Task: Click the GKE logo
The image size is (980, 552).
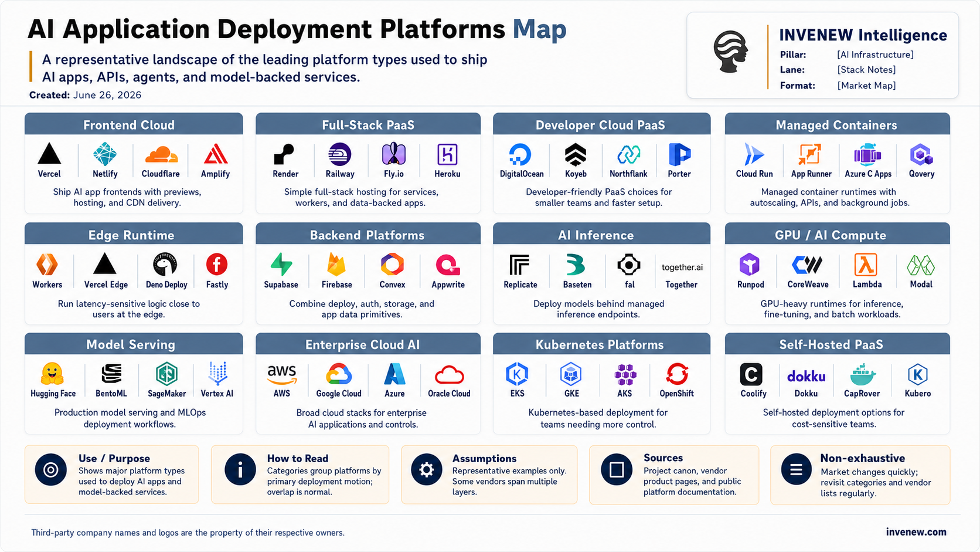Action: (571, 374)
